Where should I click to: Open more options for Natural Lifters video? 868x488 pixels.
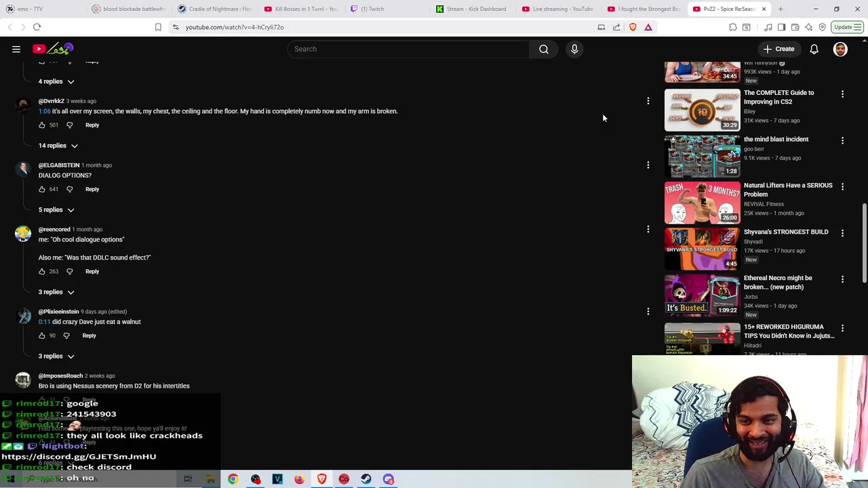click(842, 186)
